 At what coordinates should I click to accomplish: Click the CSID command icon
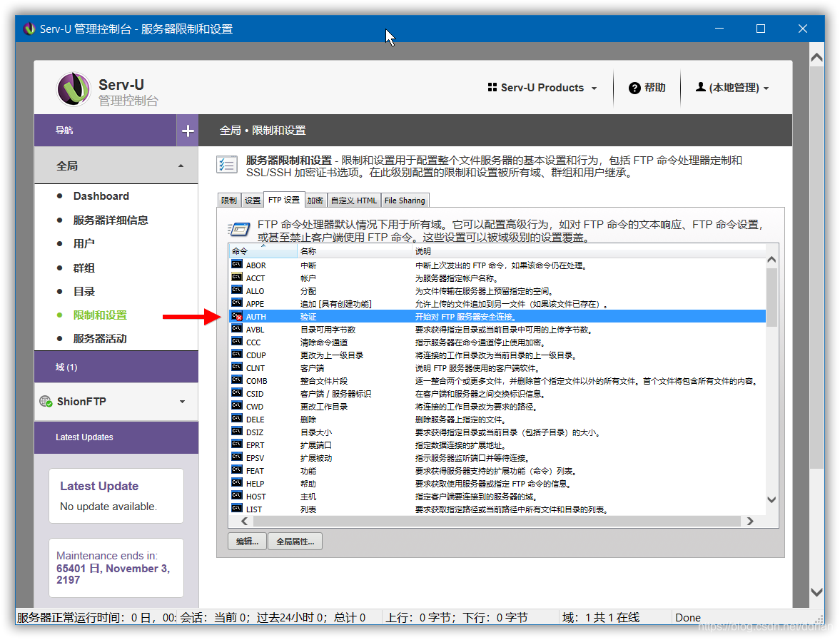click(x=237, y=393)
